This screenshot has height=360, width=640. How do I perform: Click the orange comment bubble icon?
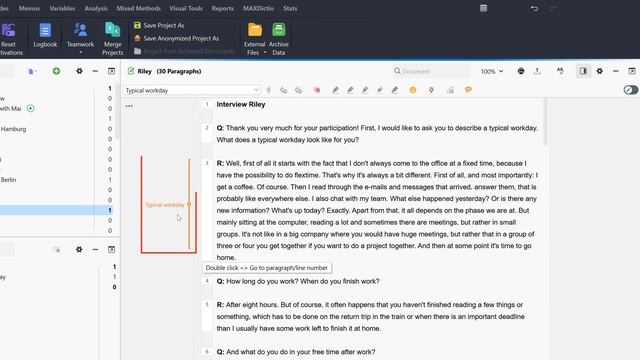(468, 90)
